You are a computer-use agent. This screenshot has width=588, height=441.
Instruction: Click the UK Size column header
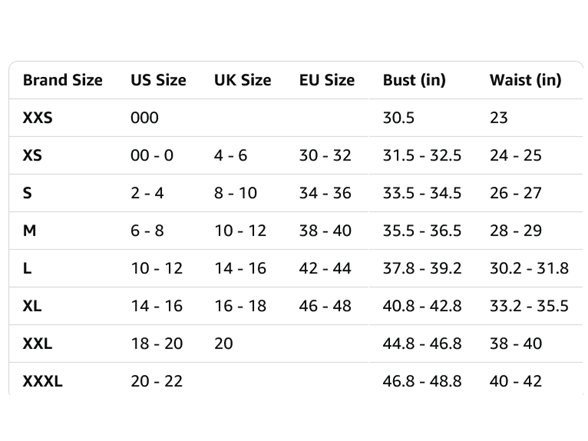click(243, 80)
